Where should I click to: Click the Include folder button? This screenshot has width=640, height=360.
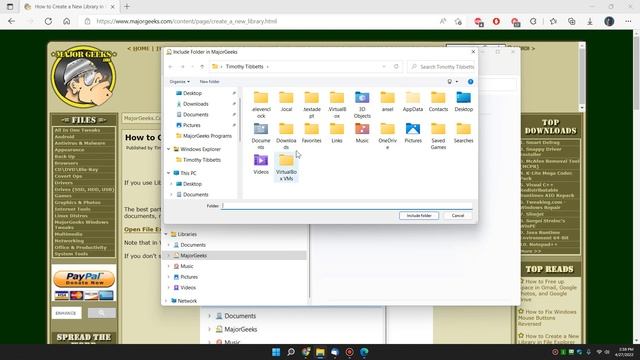[x=419, y=216]
